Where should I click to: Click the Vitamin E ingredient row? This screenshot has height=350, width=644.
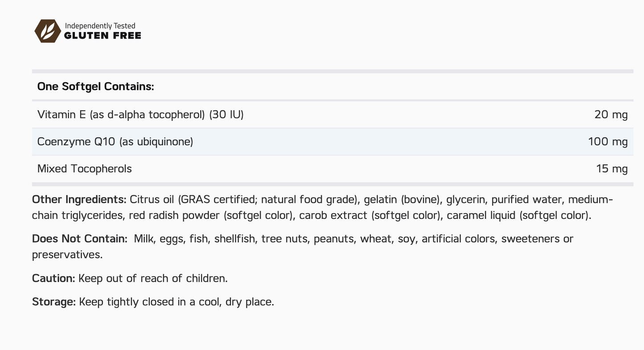point(140,115)
